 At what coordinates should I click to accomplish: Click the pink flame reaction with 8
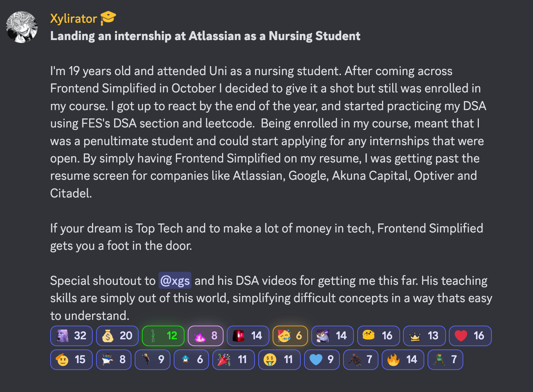click(205, 336)
